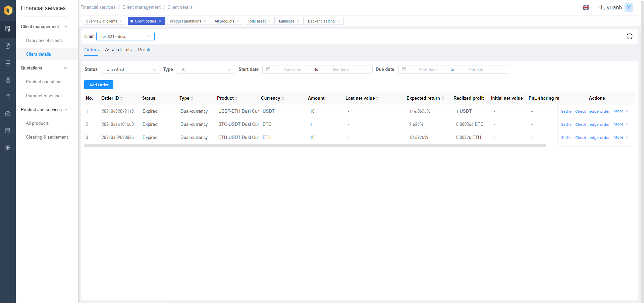Refresh the client details with reload icon
Image resolution: width=644 pixels, height=303 pixels.
(x=630, y=36)
